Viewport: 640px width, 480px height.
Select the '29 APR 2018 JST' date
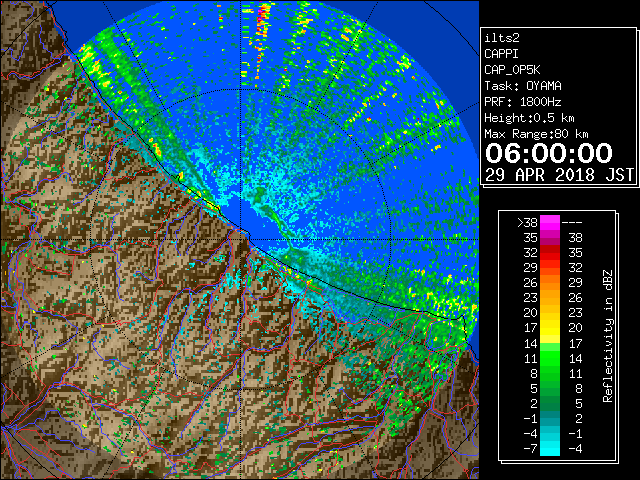pos(559,175)
